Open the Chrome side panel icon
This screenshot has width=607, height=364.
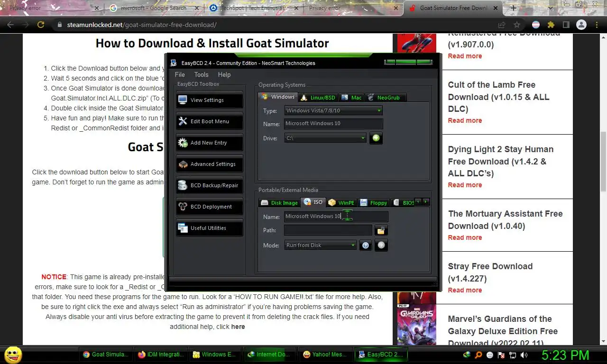[566, 25]
